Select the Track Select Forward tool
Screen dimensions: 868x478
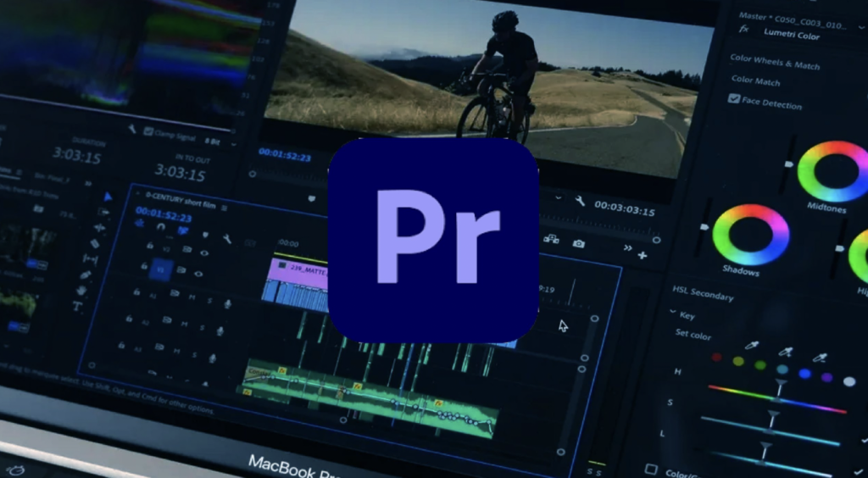click(x=103, y=212)
